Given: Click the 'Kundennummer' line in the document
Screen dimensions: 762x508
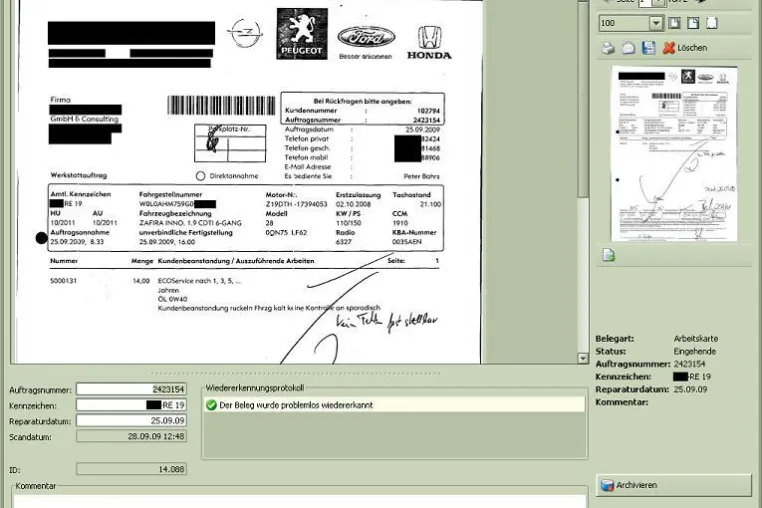Looking at the screenshot, I should pyautogui.click(x=362, y=111).
